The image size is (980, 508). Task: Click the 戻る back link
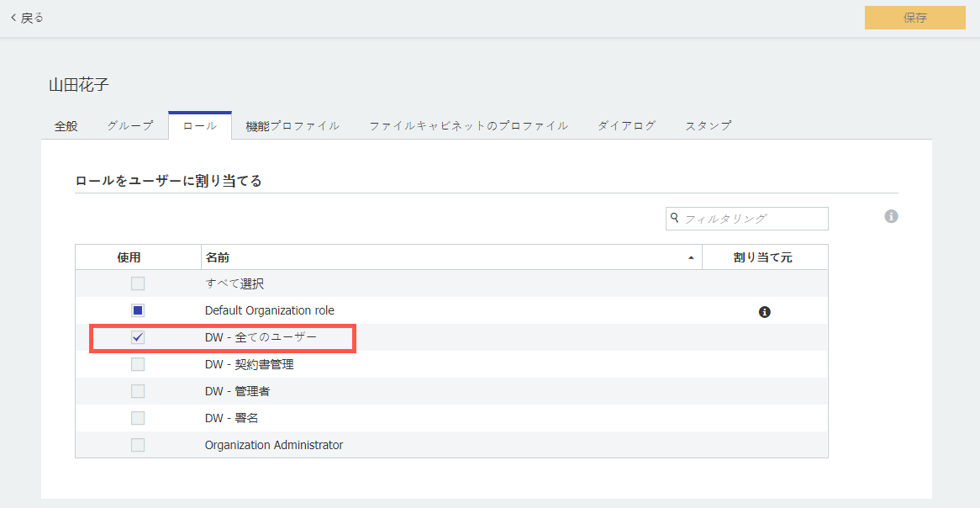click(x=27, y=19)
